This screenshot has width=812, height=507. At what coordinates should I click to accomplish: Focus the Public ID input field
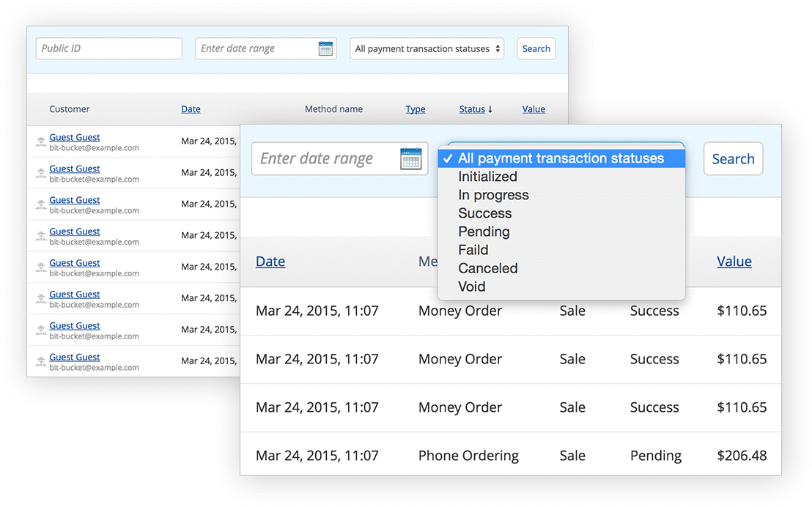pyautogui.click(x=108, y=49)
